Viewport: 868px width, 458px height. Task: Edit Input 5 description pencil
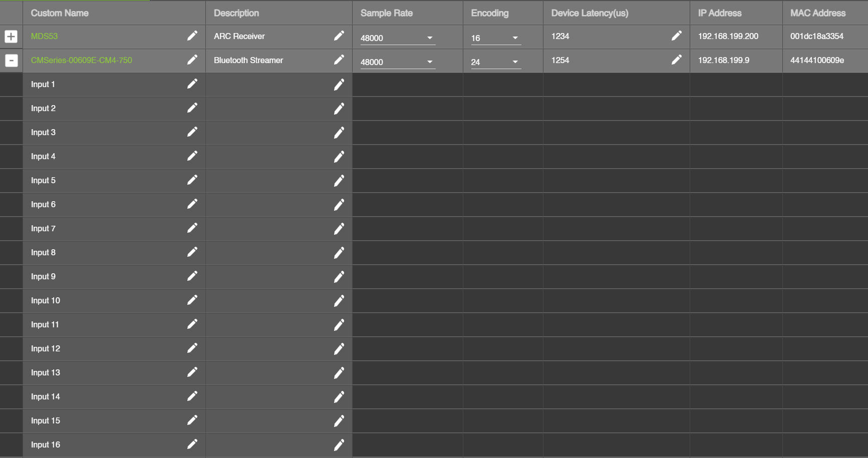(x=339, y=181)
